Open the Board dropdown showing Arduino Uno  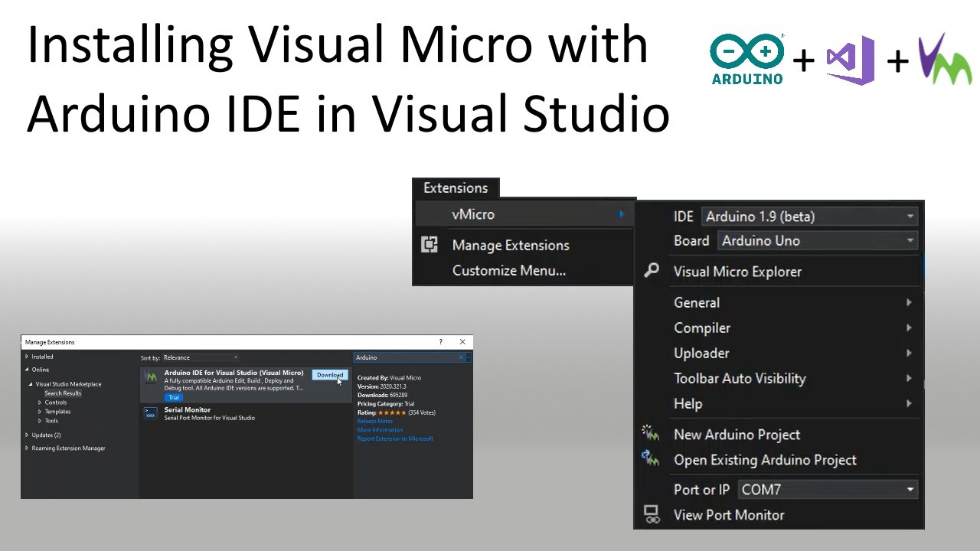click(818, 240)
